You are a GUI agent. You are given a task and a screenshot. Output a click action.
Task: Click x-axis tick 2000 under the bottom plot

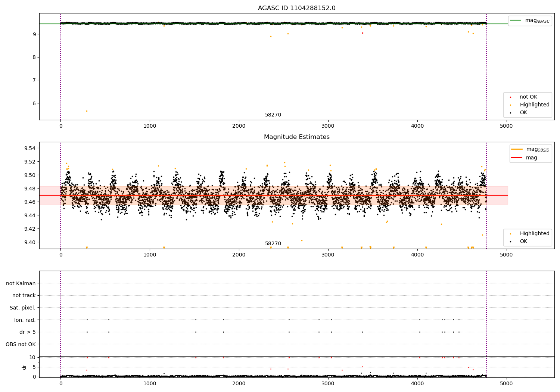pos(239,383)
